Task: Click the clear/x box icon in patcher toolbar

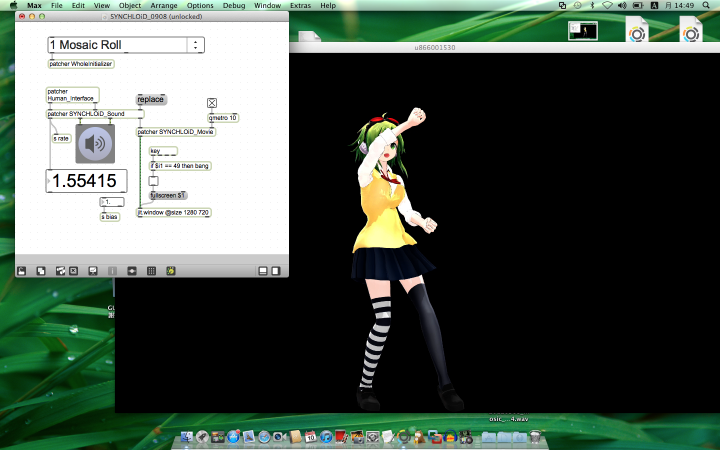Action: click(x=73, y=271)
